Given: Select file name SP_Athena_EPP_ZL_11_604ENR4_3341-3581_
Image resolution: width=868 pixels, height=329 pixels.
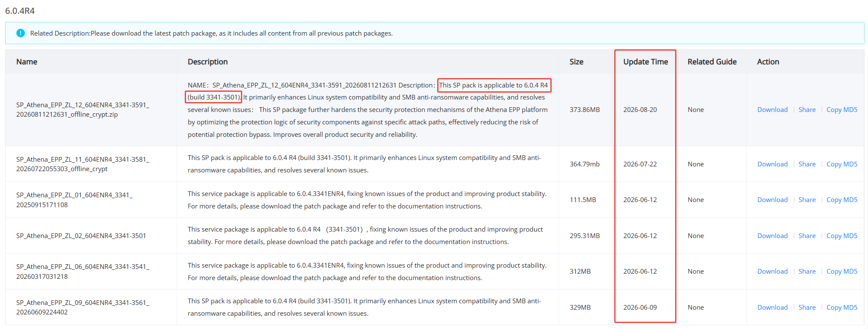Looking at the screenshot, I should click(x=83, y=164).
